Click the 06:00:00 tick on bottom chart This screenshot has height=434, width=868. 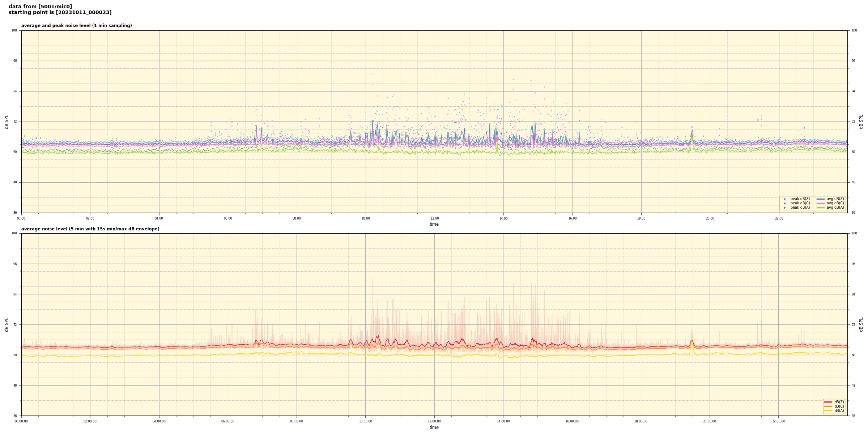228,421
